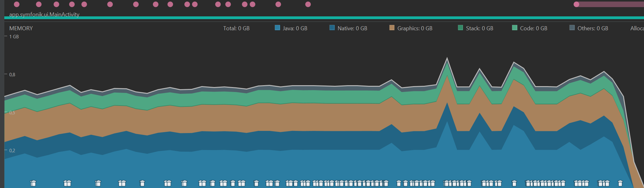This screenshot has height=188, width=644.
Task: Select the Code legend color swatch
Action: 515,28
